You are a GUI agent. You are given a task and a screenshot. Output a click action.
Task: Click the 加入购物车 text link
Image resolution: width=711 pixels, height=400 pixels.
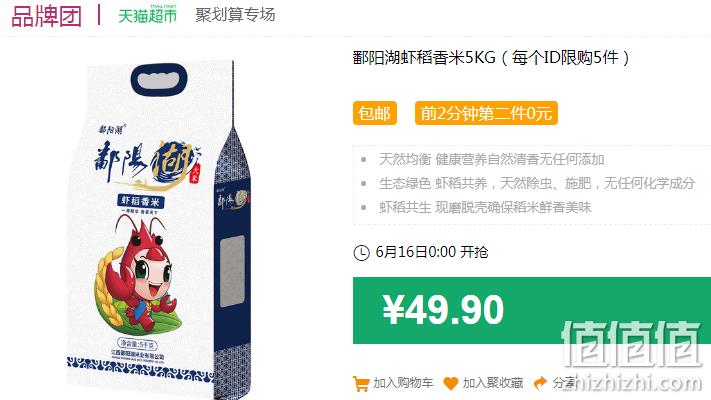[x=403, y=383]
